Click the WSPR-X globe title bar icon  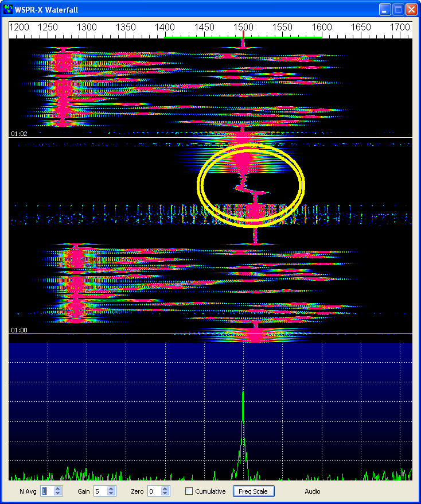[x=8, y=9]
